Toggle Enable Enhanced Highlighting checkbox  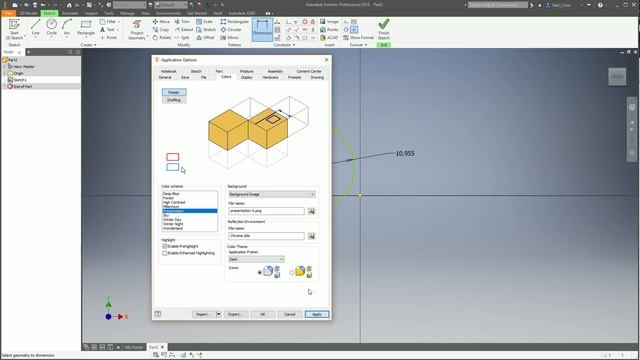(165, 253)
